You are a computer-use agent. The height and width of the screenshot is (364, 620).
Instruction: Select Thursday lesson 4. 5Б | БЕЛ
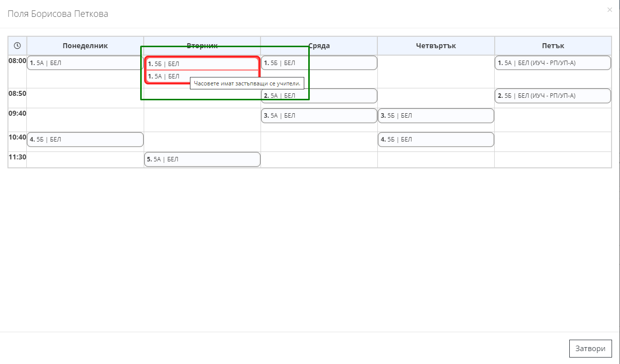coord(436,140)
